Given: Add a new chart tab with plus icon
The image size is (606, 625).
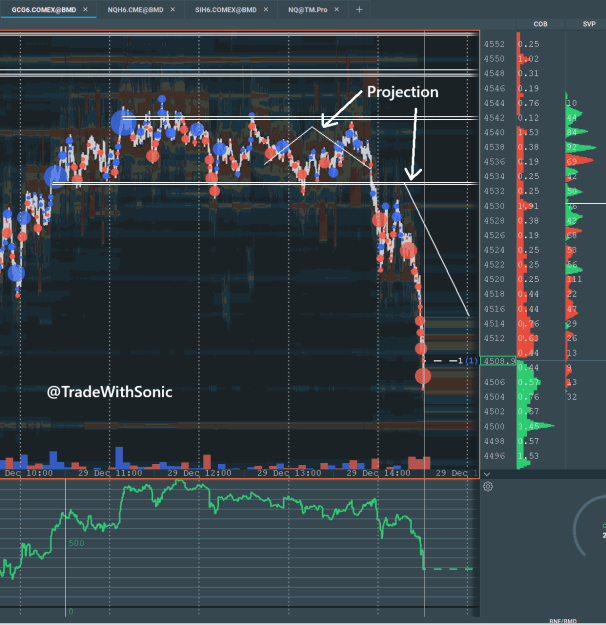Looking at the screenshot, I should point(359,9).
